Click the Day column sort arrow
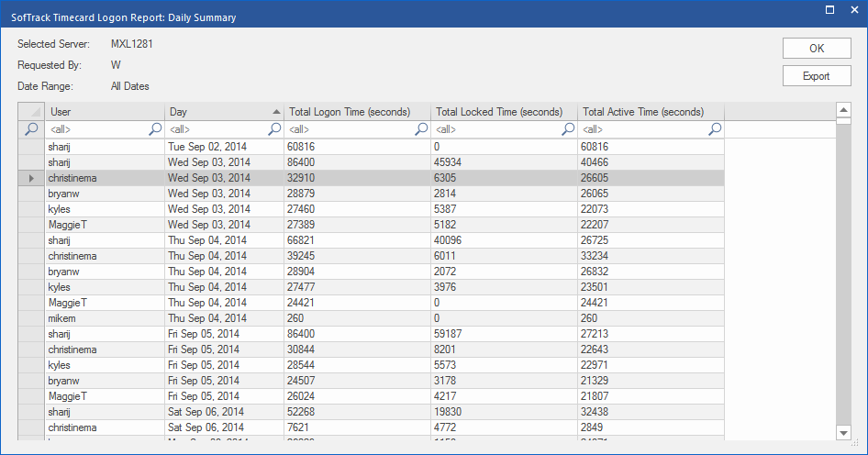This screenshot has width=868, height=455. coord(277,112)
